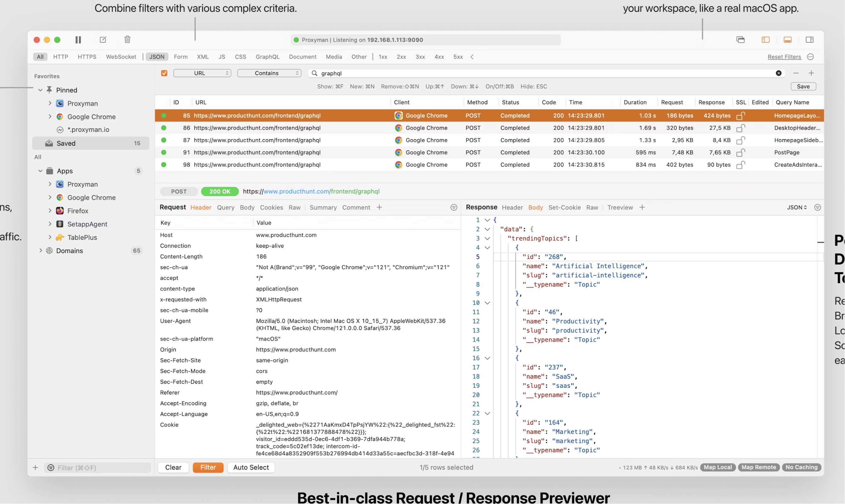This screenshot has height=504, width=845.
Task: Open the Request Summary tab
Action: [x=323, y=208]
